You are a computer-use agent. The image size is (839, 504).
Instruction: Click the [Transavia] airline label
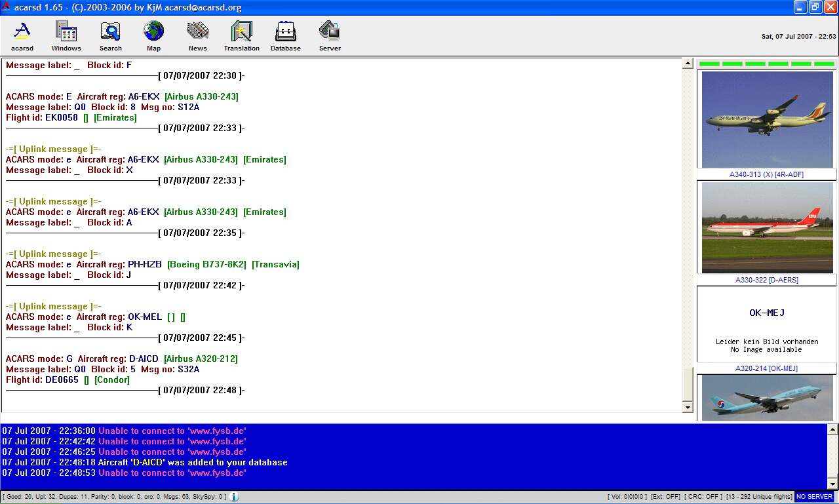[275, 264]
